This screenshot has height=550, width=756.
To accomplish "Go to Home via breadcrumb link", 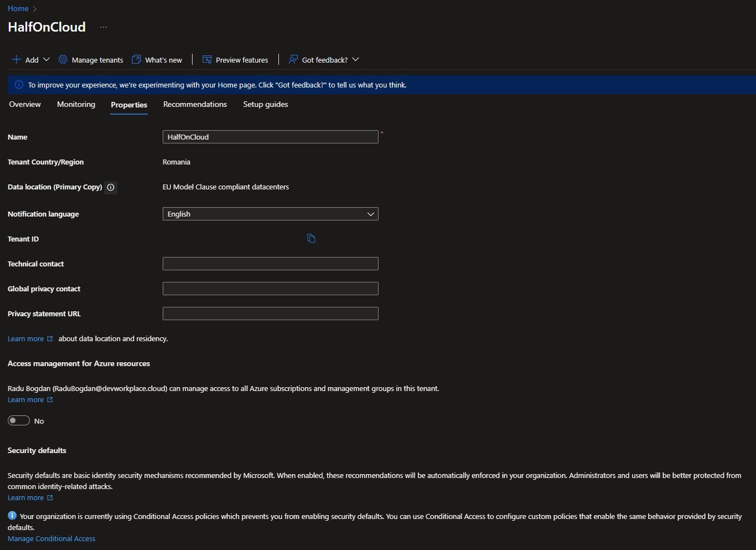I will (18, 8).
